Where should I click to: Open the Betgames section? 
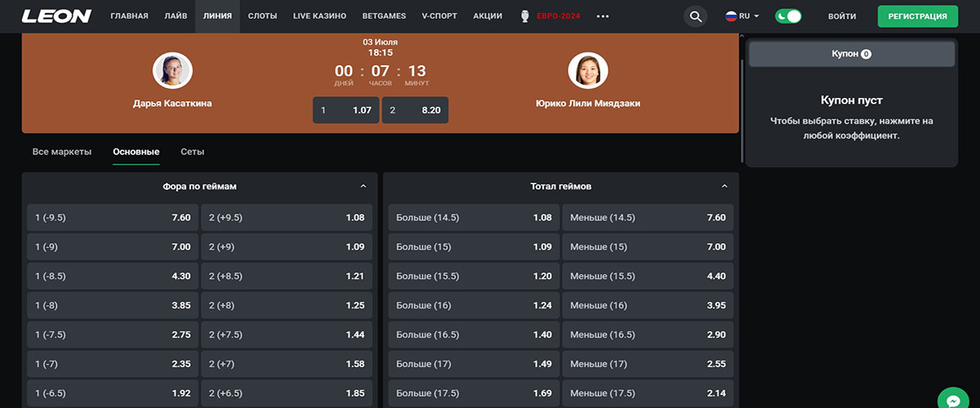click(385, 16)
